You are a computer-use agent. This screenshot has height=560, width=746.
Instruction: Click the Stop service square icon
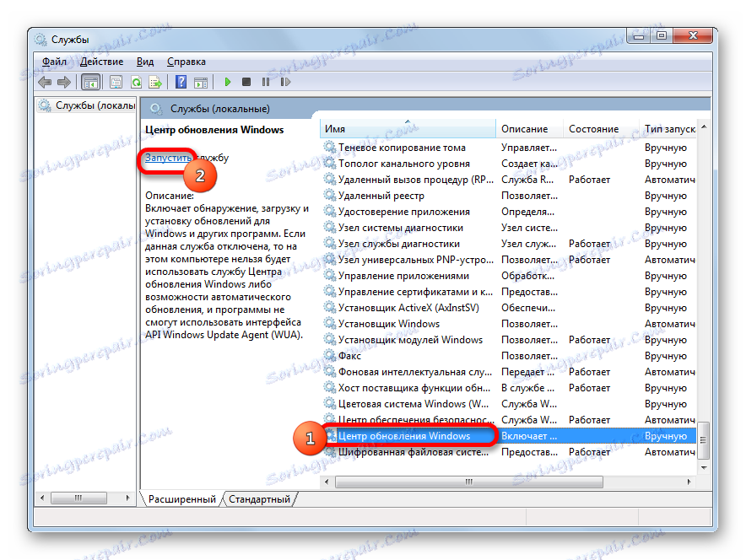(x=246, y=83)
